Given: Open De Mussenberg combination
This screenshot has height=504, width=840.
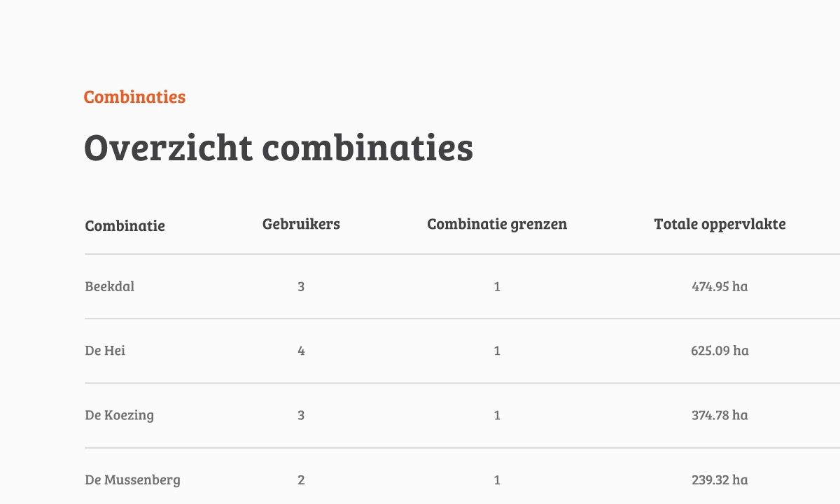Looking at the screenshot, I should click(133, 479).
